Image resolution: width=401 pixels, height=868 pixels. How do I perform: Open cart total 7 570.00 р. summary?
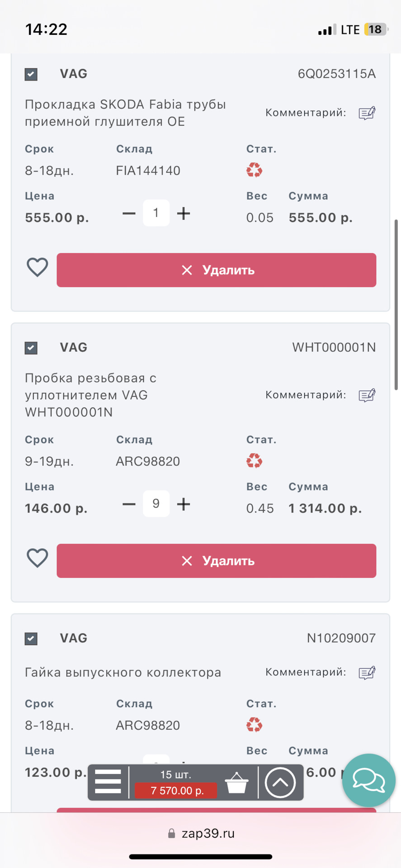176,790
